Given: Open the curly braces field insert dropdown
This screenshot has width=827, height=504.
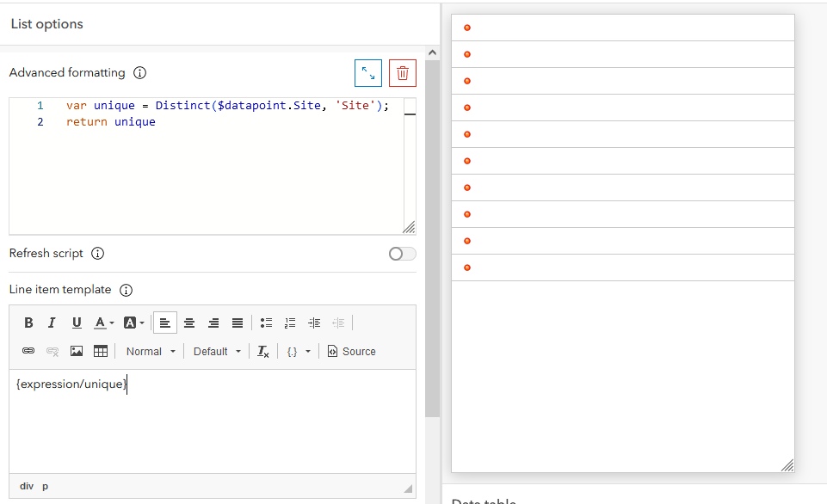Looking at the screenshot, I should pyautogui.click(x=298, y=352).
